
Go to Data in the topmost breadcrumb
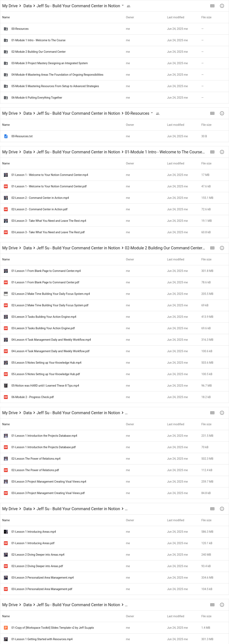coord(28,6)
